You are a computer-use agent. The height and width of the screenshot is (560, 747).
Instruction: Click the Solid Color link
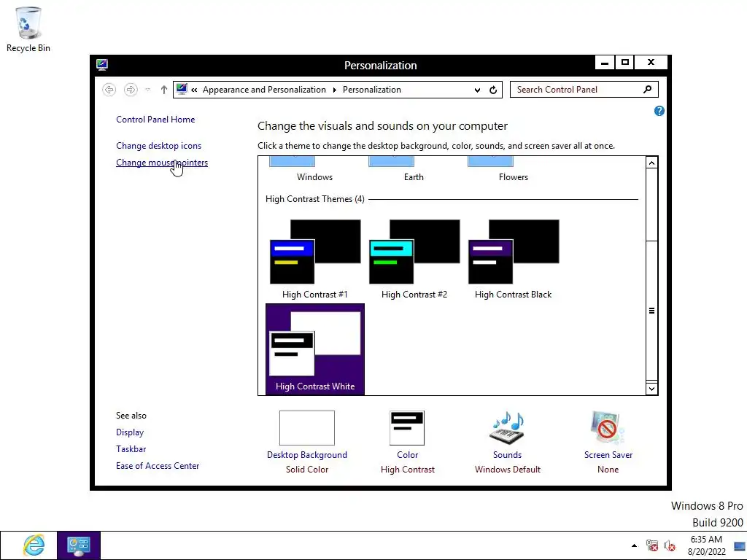(x=307, y=470)
